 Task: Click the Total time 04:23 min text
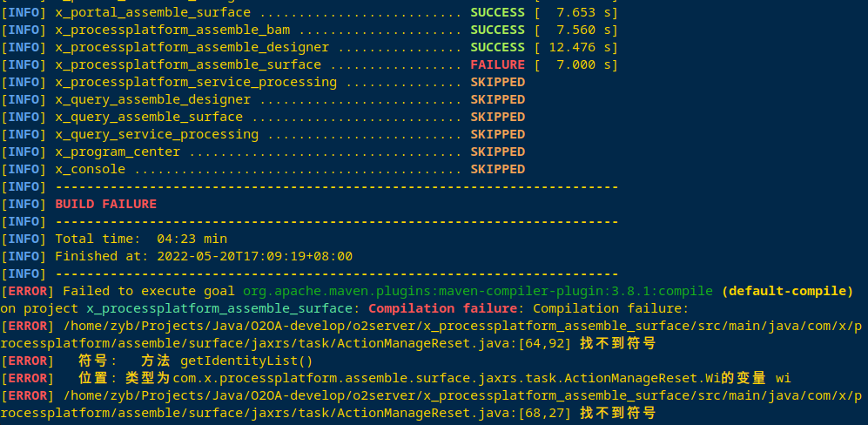(141, 239)
